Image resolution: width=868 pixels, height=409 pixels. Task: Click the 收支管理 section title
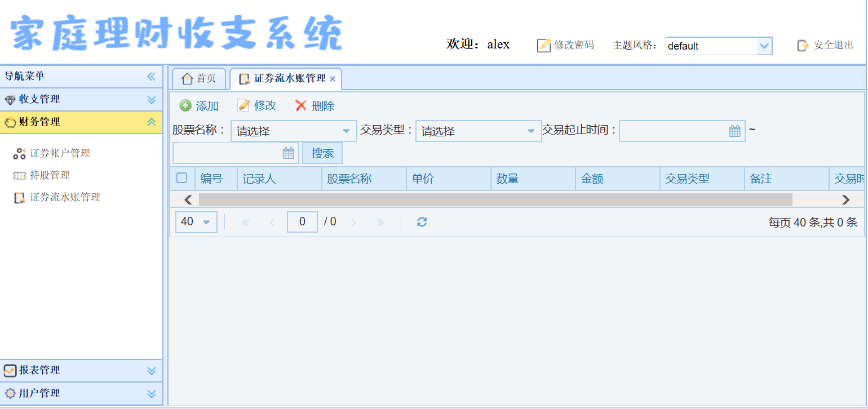(39, 100)
